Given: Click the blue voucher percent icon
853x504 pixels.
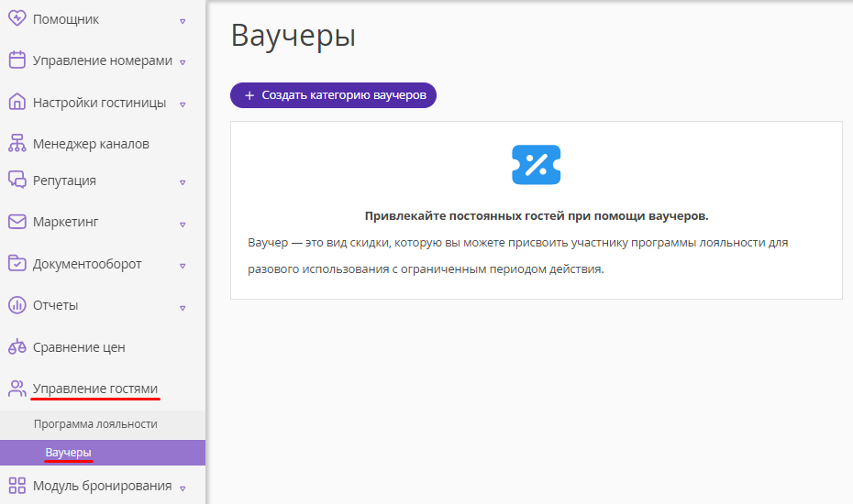Looking at the screenshot, I should (537, 165).
